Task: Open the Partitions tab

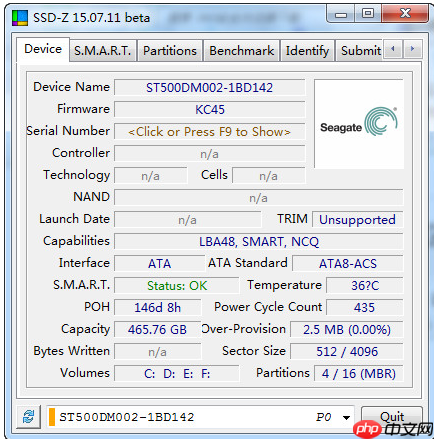Action: [170, 51]
